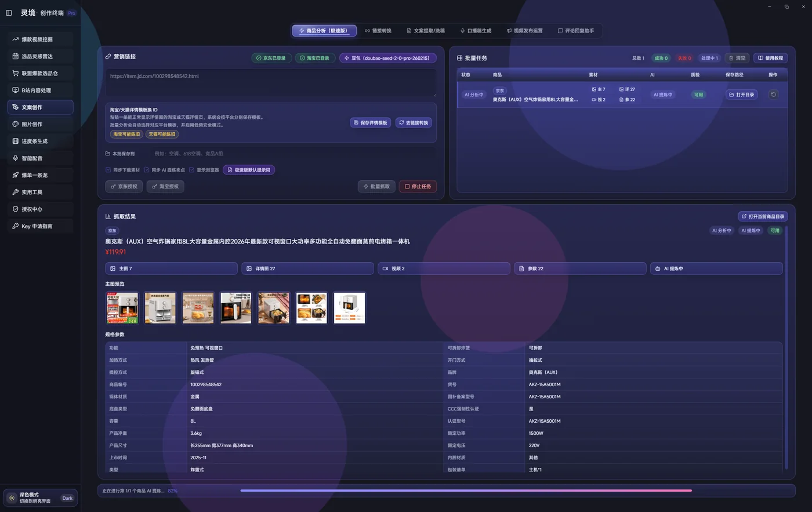Click 京东授权 key button
Image resolution: width=812 pixels, height=512 pixels.
click(124, 187)
